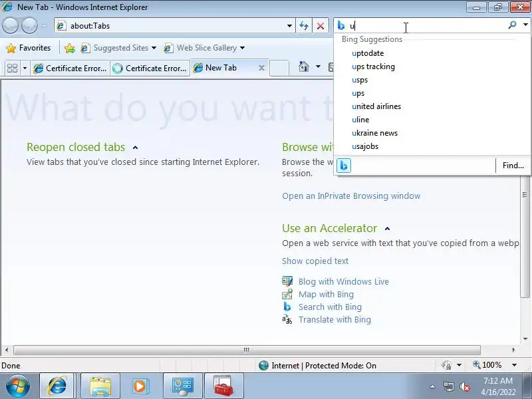The width and height of the screenshot is (532, 399).
Task: Click the Find... button
Action: (x=513, y=166)
